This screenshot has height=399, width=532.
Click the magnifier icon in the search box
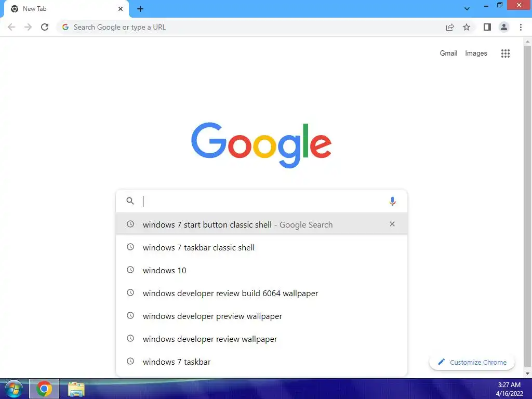coord(130,201)
